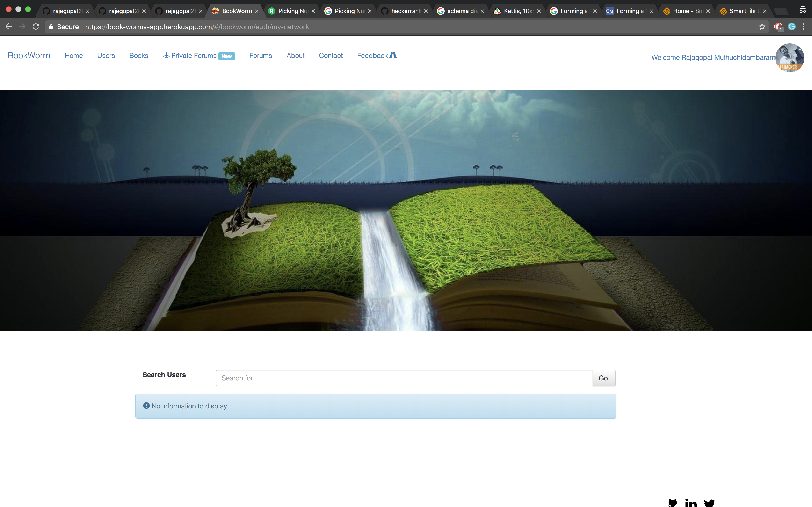The image size is (812, 507).
Task: Click the red shield extension icon
Action: (778, 27)
